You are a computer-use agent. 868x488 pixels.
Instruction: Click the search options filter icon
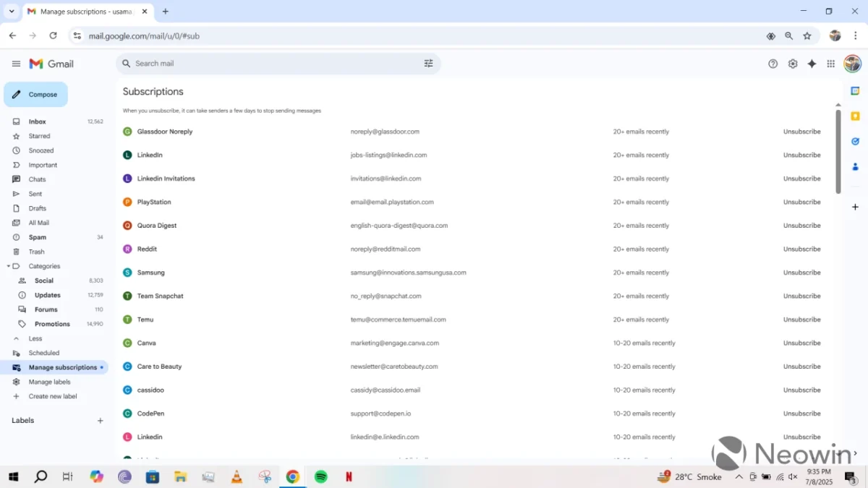pos(428,64)
